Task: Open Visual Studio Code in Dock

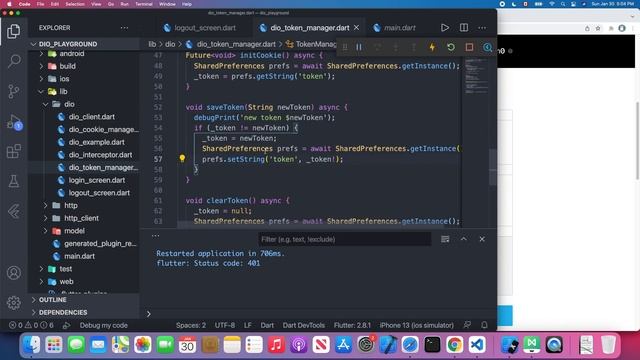Action: click(476, 345)
